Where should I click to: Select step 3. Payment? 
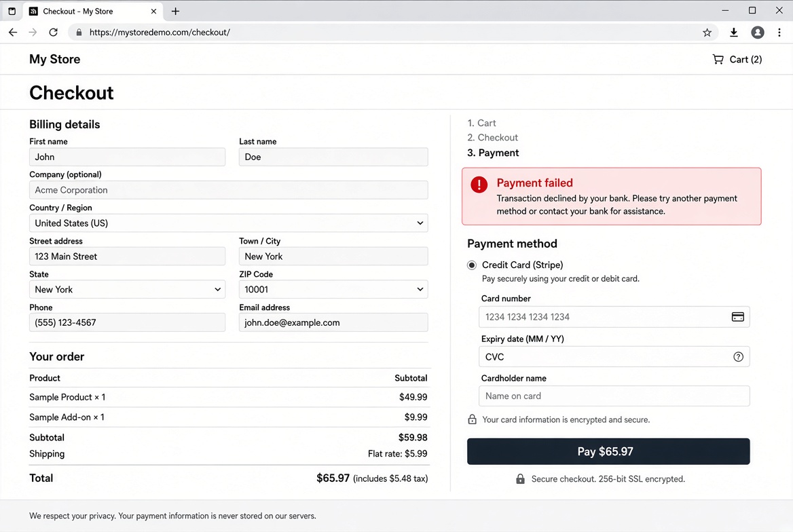493,153
